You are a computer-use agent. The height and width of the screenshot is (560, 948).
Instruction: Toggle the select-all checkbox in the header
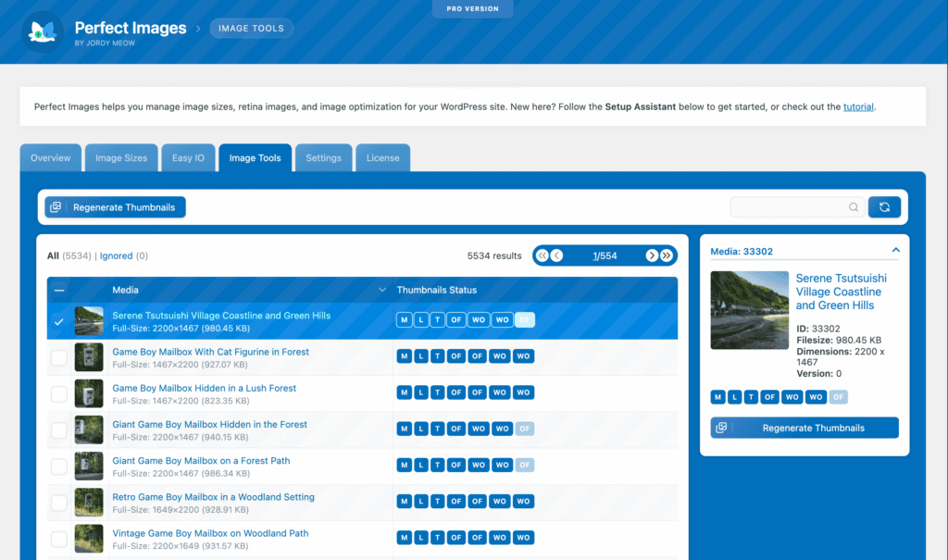pos(59,290)
